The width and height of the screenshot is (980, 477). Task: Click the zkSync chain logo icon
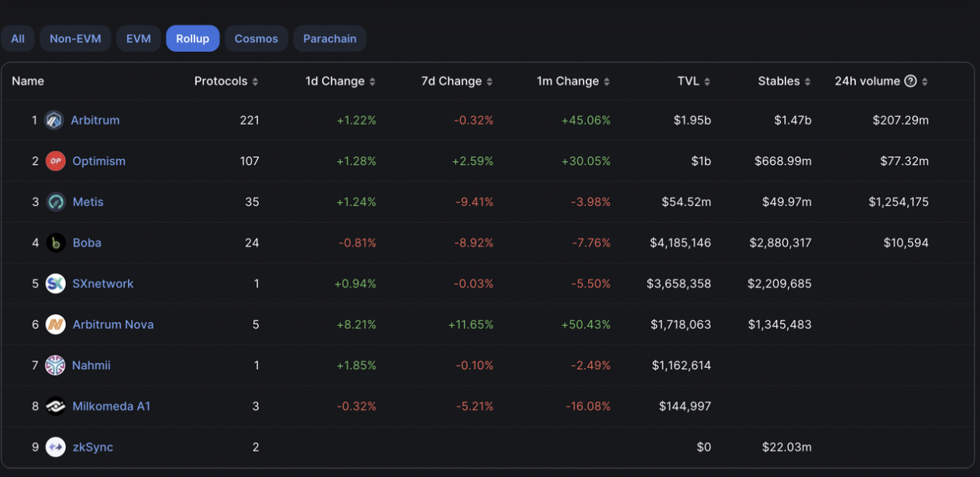(x=55, y=447)
